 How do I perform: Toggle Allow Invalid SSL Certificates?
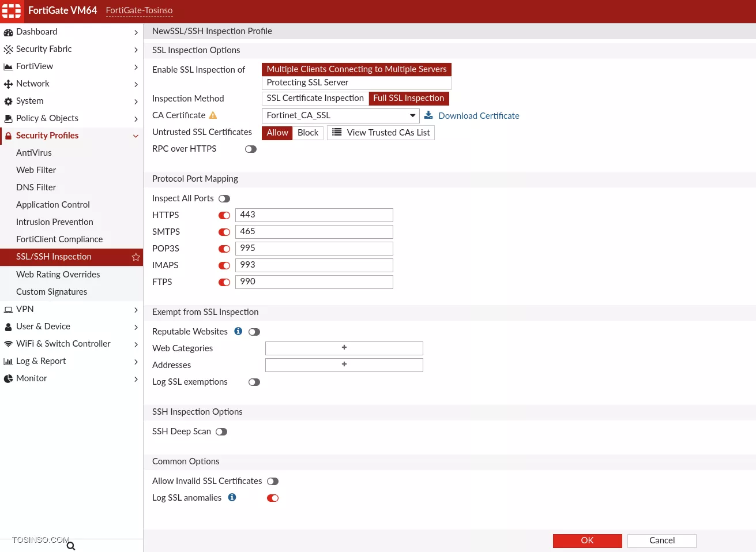pyautogui.click(x=273, y=481)
